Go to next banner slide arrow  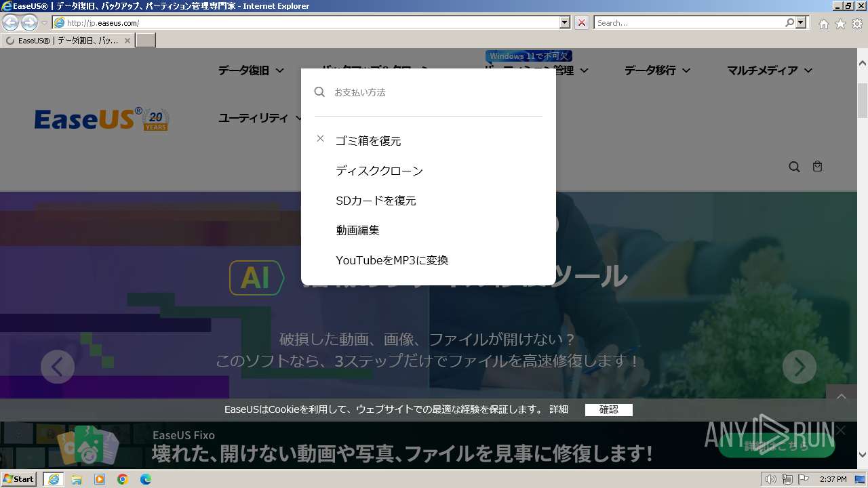pos(800,367)
